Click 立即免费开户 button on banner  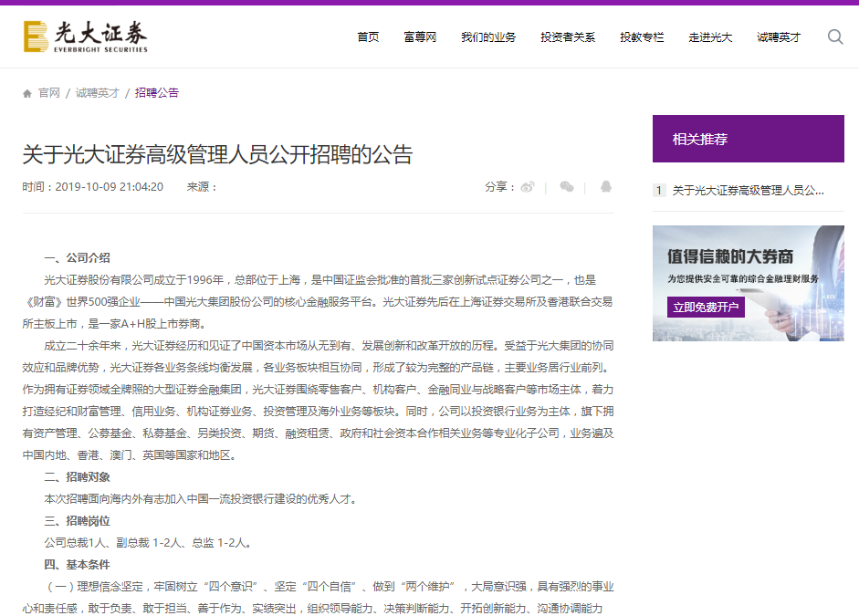(706, 308)
